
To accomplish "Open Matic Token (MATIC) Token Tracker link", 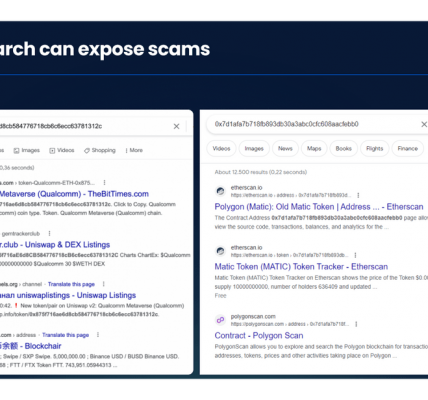I will tap(301, 267).
